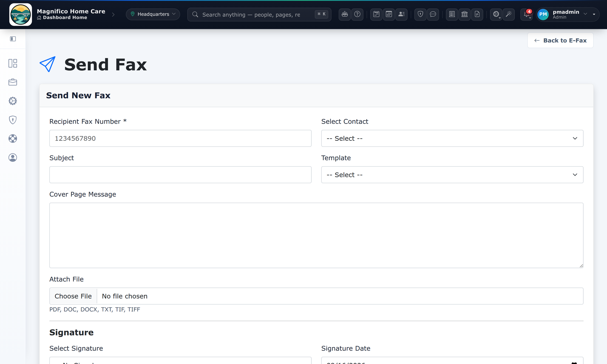The width and height of the screenshot is (607, 364).
Task: Go to Dashboard Home link
Action: (62, 18)
